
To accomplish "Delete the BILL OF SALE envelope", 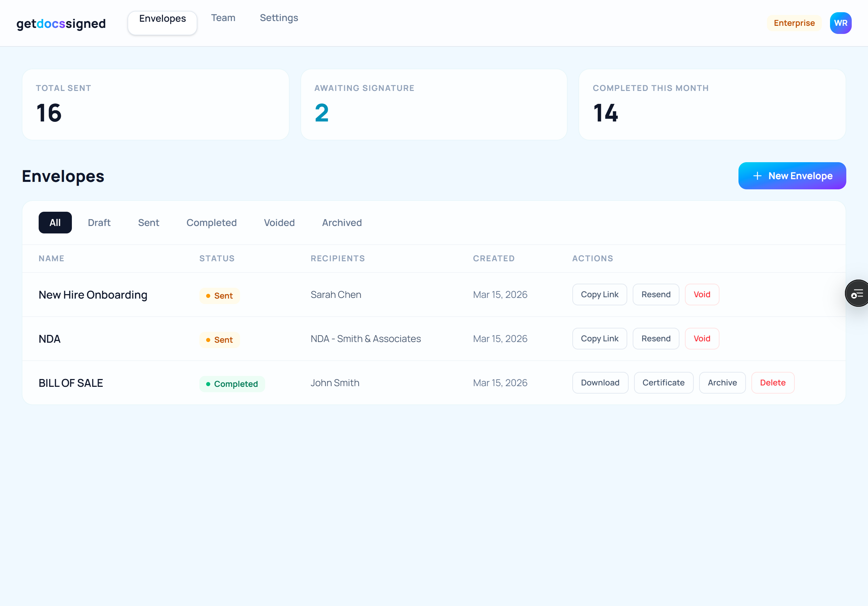I will (772, 382).
